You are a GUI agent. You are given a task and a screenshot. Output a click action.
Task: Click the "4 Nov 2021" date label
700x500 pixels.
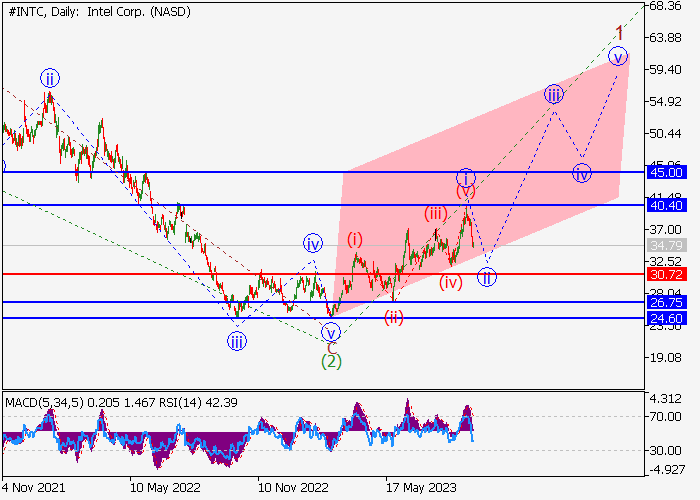[x=33, y=487]
